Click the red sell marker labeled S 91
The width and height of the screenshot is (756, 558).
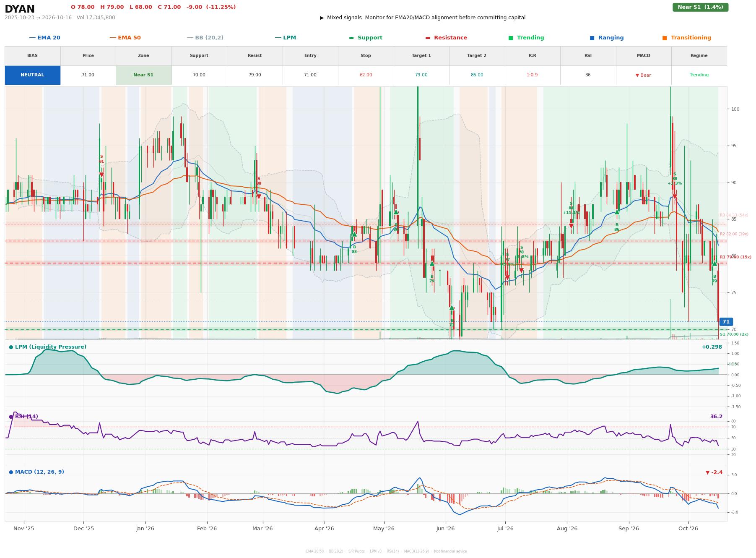click(101, 175)
